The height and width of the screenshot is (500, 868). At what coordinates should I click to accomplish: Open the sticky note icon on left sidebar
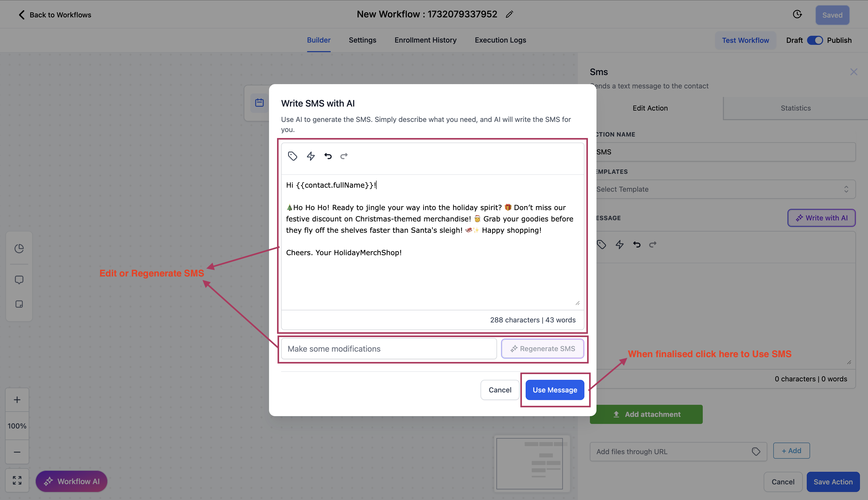point(19,304)
